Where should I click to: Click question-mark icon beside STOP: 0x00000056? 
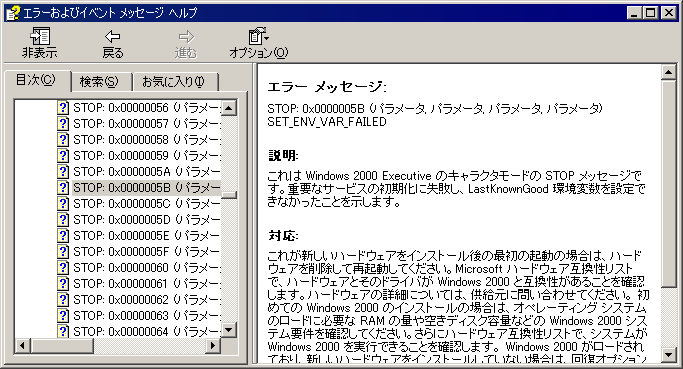63,108
